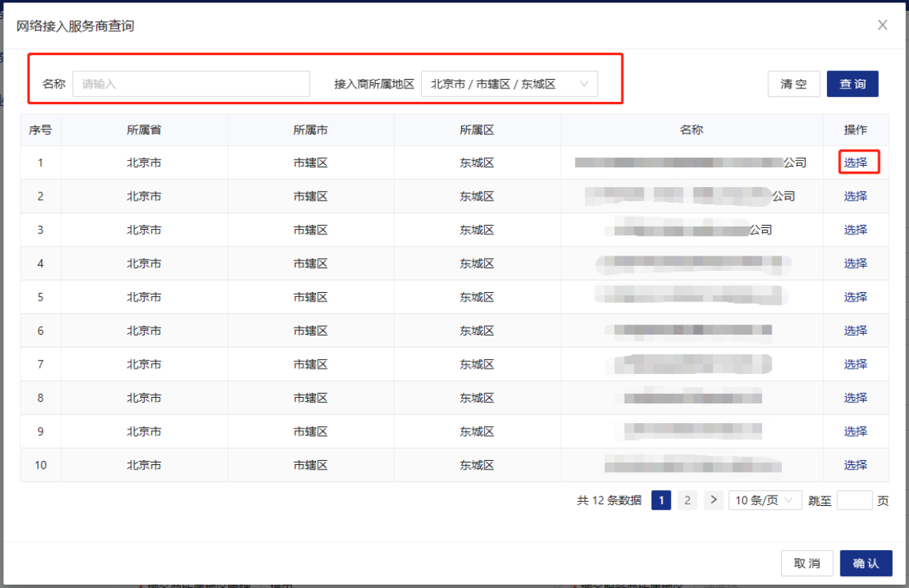Click 选择 for row 6
909x588 pixels.
point(855,331)
